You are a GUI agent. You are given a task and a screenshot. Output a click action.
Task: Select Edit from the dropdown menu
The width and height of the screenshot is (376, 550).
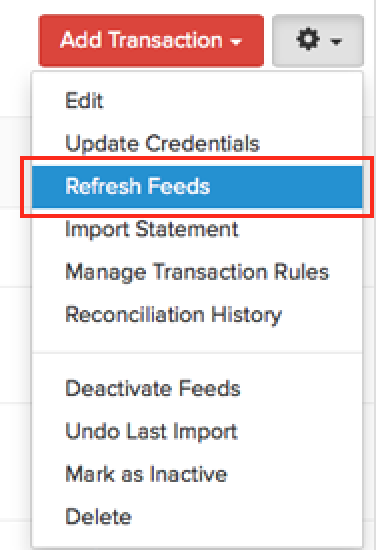197,101
